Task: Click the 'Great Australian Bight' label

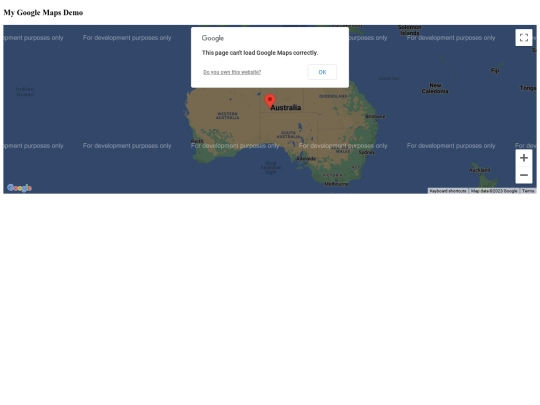Action: (271, 168)
